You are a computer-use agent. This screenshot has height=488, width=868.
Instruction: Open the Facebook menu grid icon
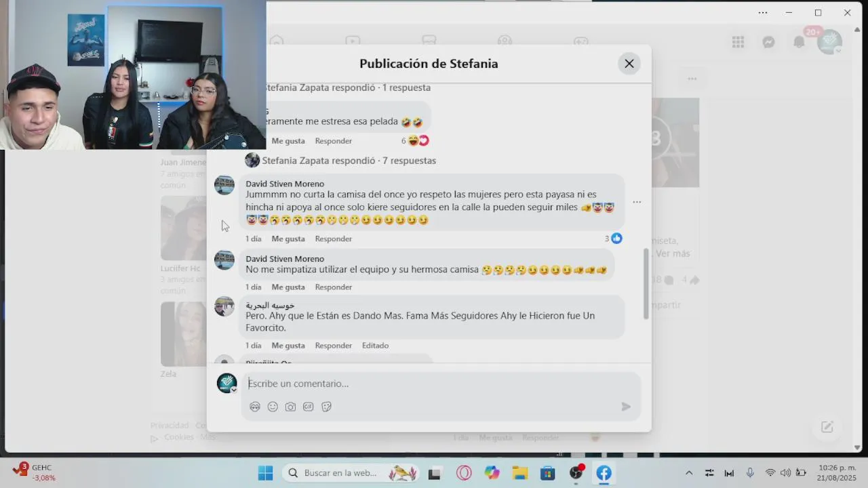point(738,42)
